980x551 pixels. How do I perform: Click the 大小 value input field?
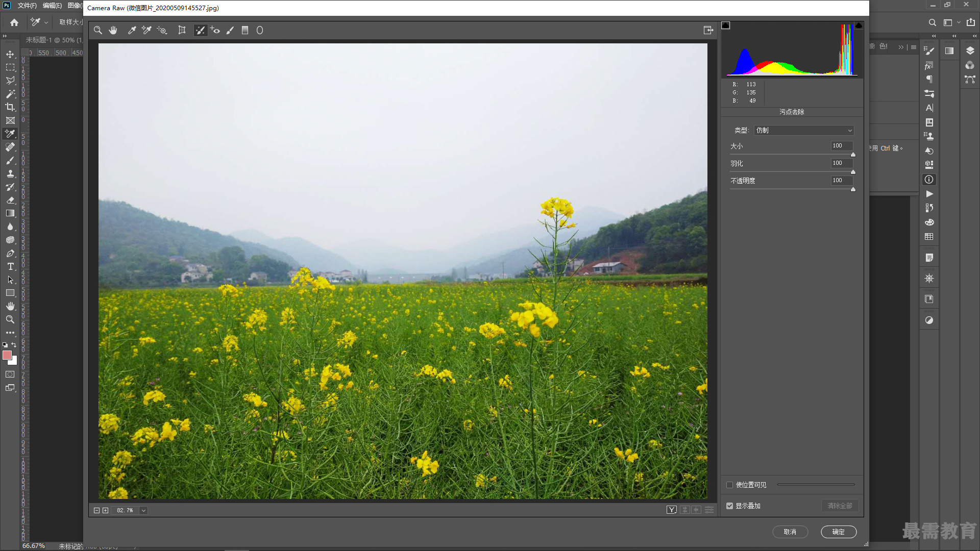[x=841, y=146]
